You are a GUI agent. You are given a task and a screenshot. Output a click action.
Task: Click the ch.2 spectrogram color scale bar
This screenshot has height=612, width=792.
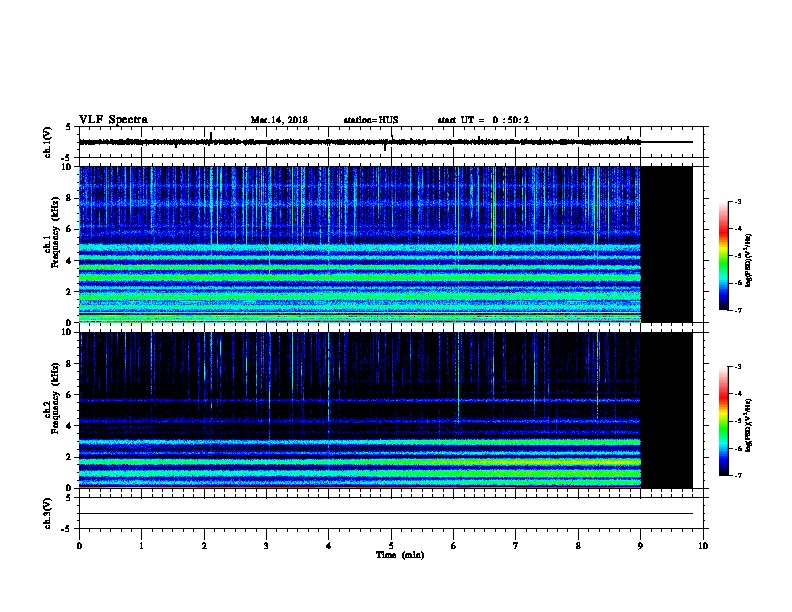pos(724,421)
